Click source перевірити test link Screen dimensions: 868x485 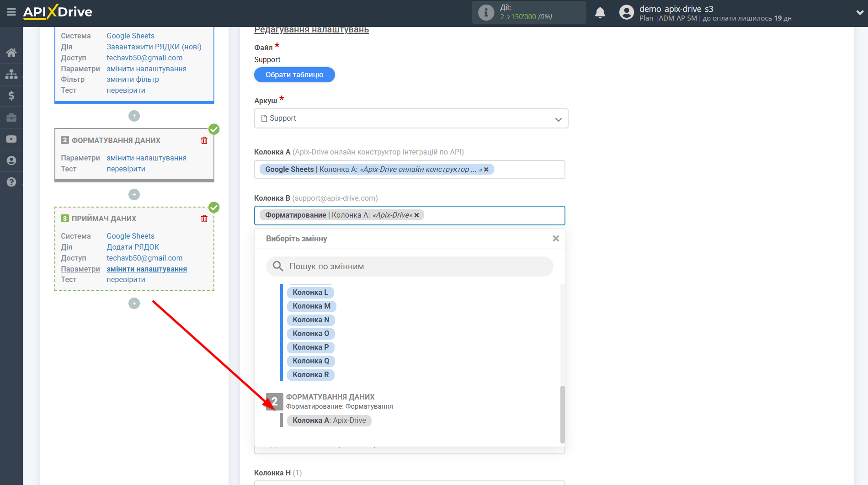click(x=126, y=91)
